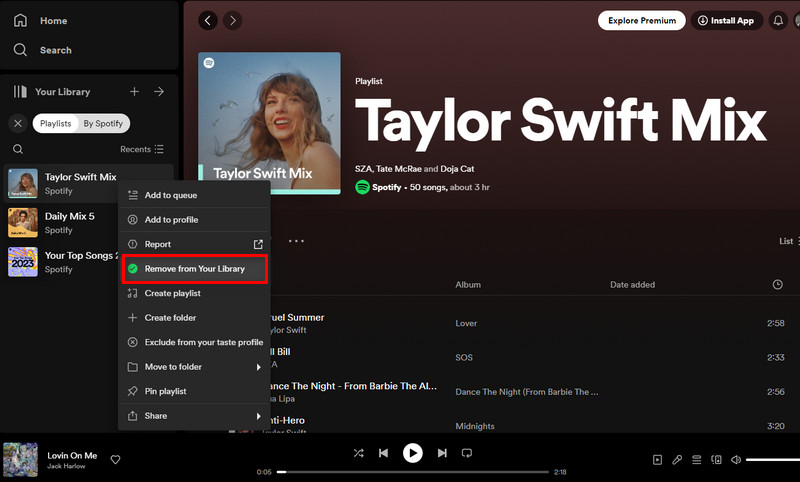The width and height of the screenshot is (800, 482).
Task: Select Exclude from your taste profile
Action: 194,342
